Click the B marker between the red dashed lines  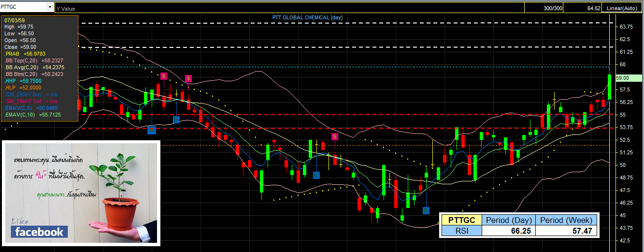tap(176, 119)
